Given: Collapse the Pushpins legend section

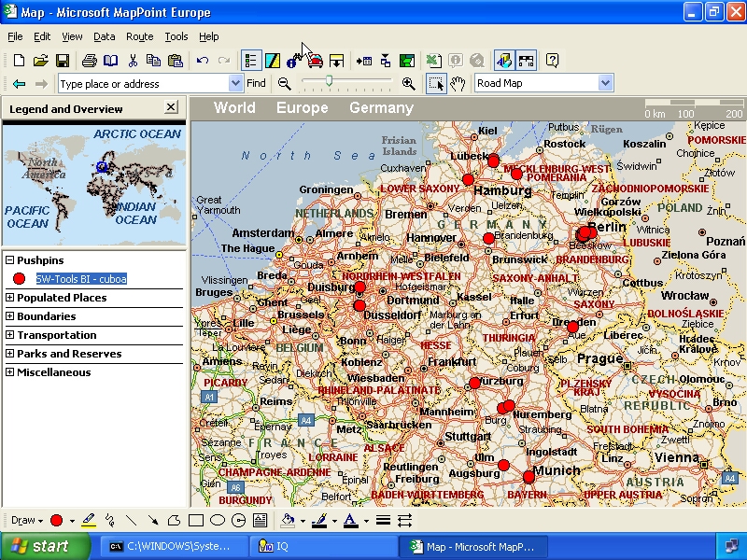Looking at the screenshot, I should (9, 260).
